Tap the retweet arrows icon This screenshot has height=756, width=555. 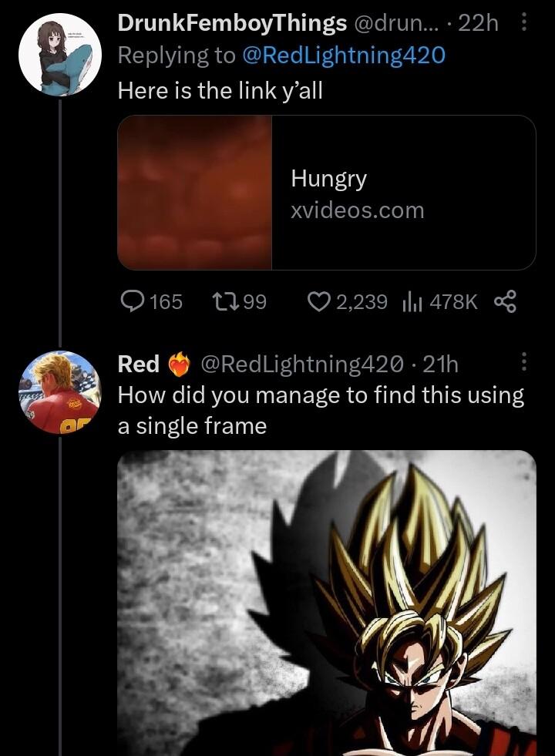click(x=226, y=301)
